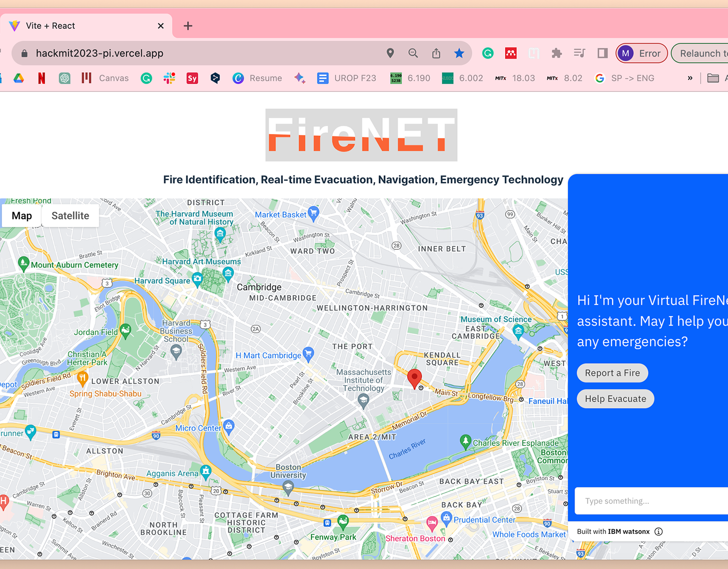Open the Canvas bookmark
Screen dimensions: 728x569
pyautogui.click(x=105, y=78)
